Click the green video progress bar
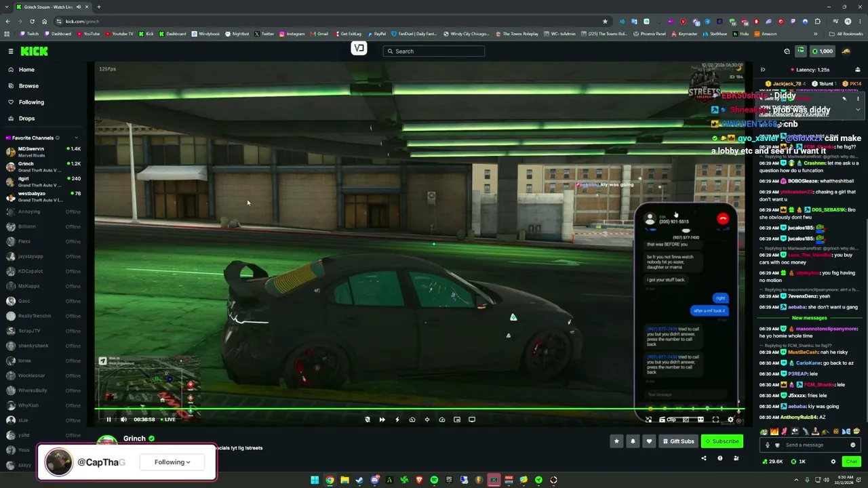 (419, 409)
